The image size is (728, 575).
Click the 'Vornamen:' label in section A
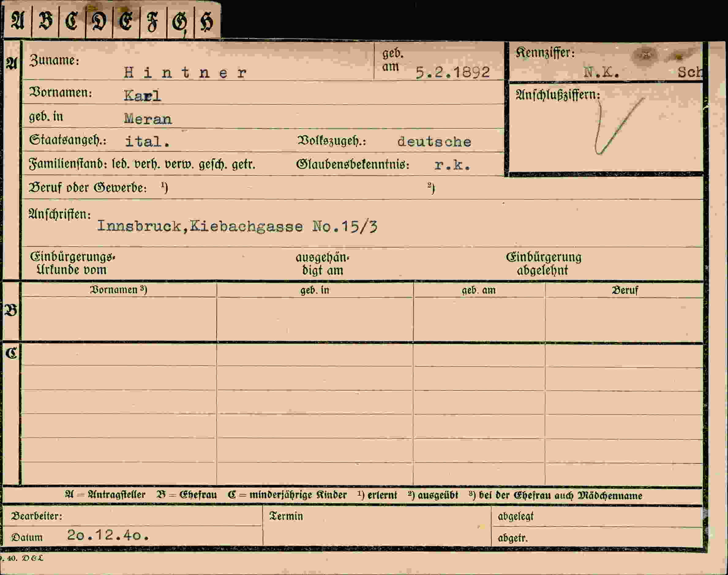(61, 92)
